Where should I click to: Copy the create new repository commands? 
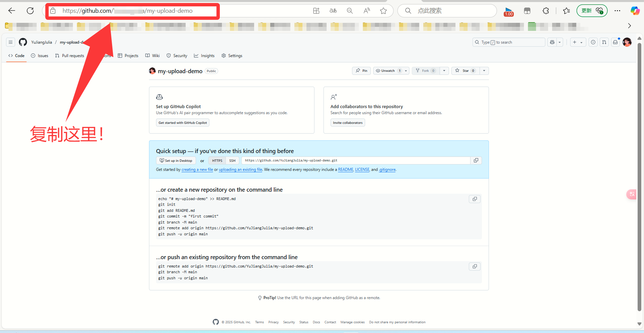(475, 199)
